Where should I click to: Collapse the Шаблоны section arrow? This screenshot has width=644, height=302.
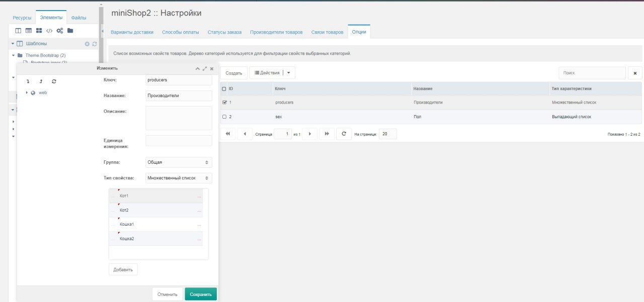13,44
